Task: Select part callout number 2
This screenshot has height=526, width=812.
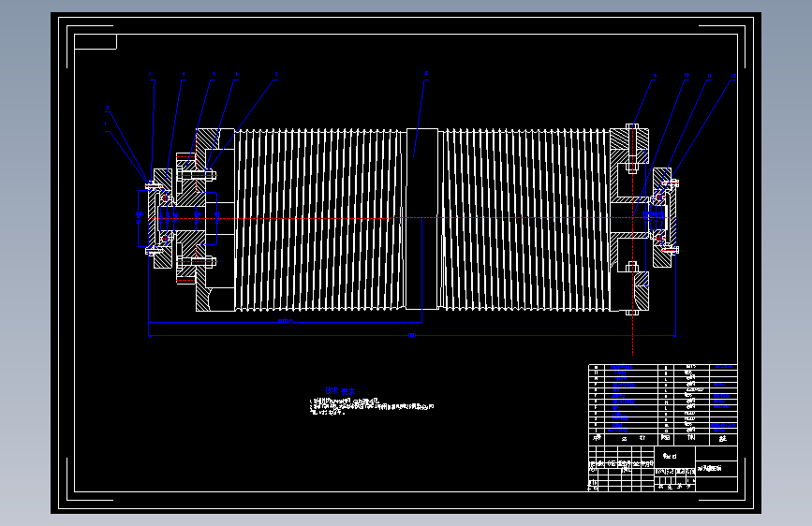Action: pyautogui.click(x=107, y=109)
